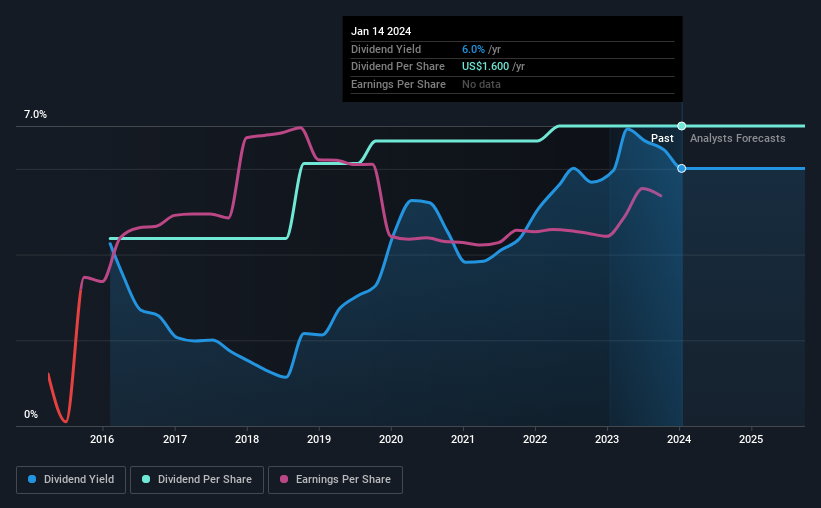Click the 2017 x-axis label
The width and height of the screenshot is (821, 508).
[x=175, y=439]
